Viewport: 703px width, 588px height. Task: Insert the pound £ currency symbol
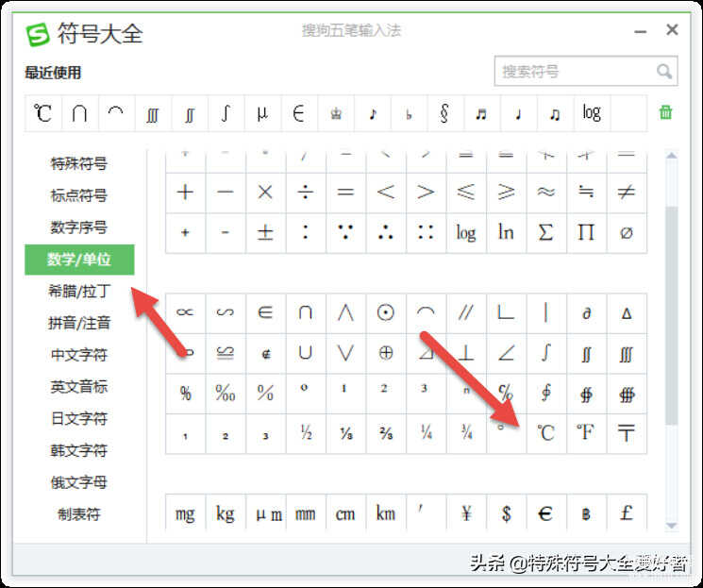(x=627, y=513)
